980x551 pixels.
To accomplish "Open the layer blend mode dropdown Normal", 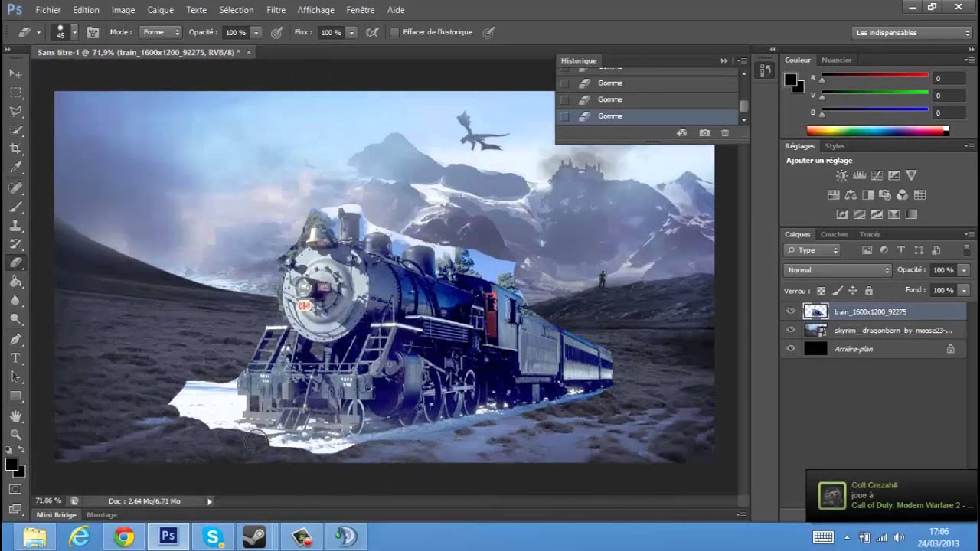I will pos(838,270).
